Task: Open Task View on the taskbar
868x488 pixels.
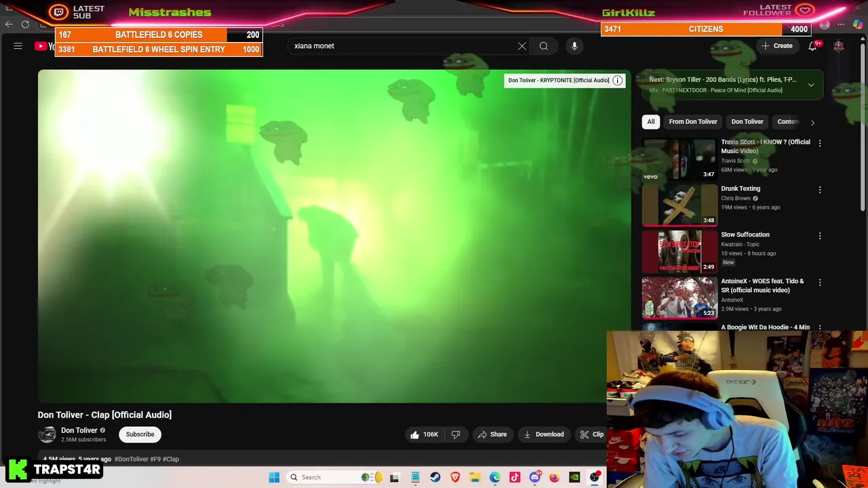Action: [395, 477]
